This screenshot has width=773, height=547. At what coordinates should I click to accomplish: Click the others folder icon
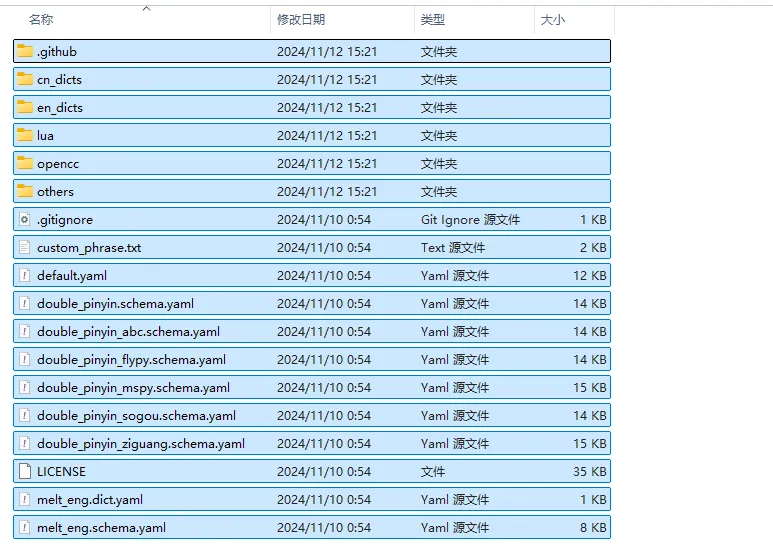[25, 191]
